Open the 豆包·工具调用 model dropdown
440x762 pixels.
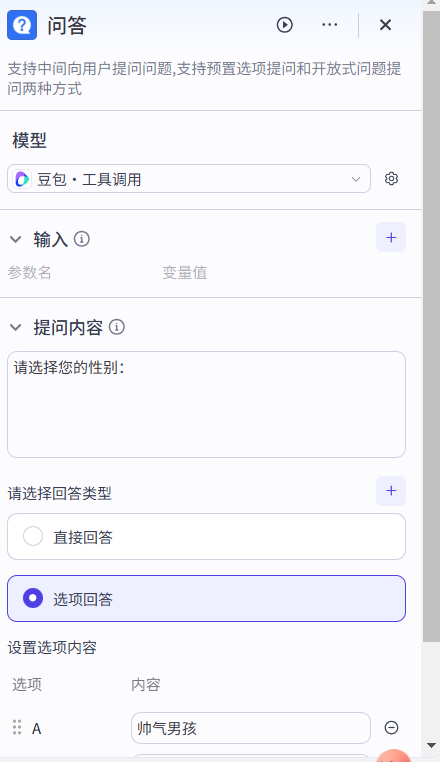coord(189,179)
